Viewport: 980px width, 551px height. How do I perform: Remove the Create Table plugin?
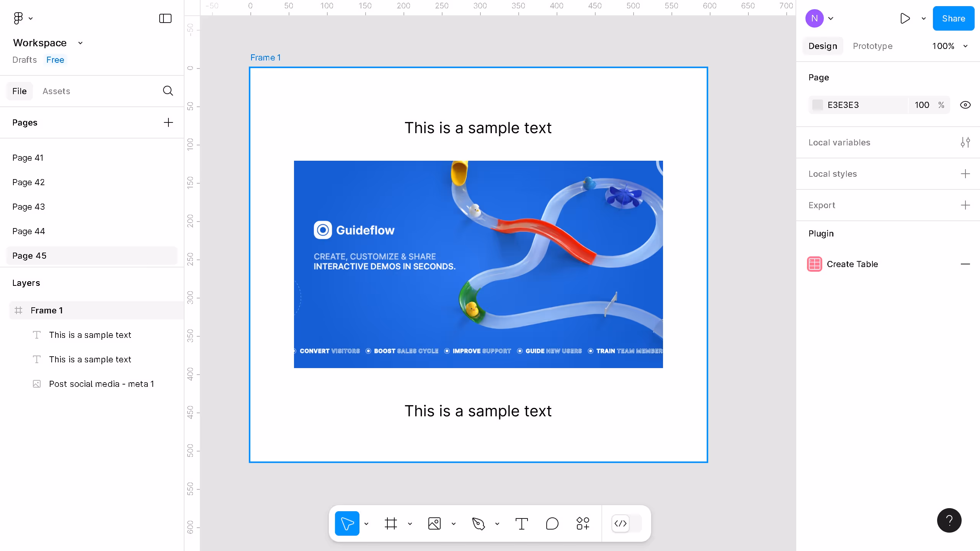click(x=966, y=264)
